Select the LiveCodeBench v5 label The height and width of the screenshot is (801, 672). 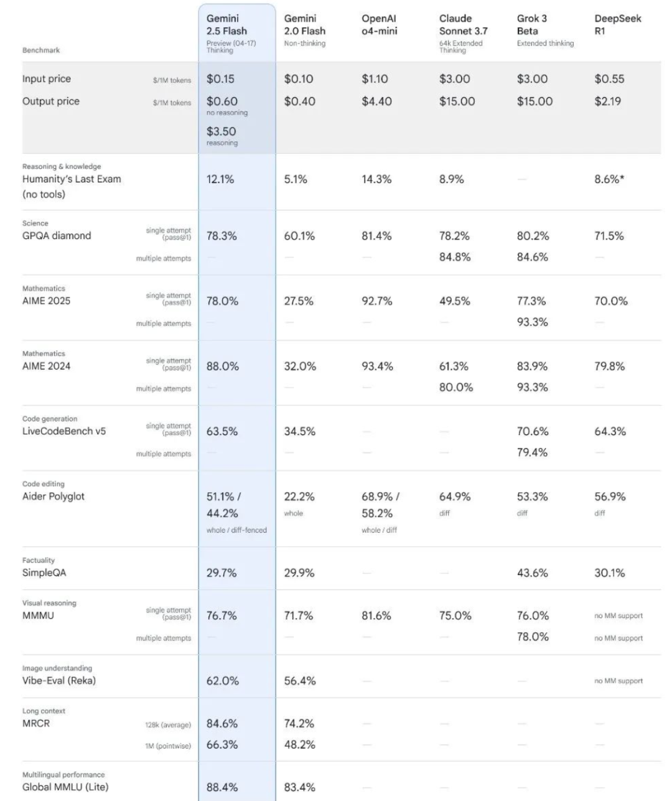[x=64, y=431]
